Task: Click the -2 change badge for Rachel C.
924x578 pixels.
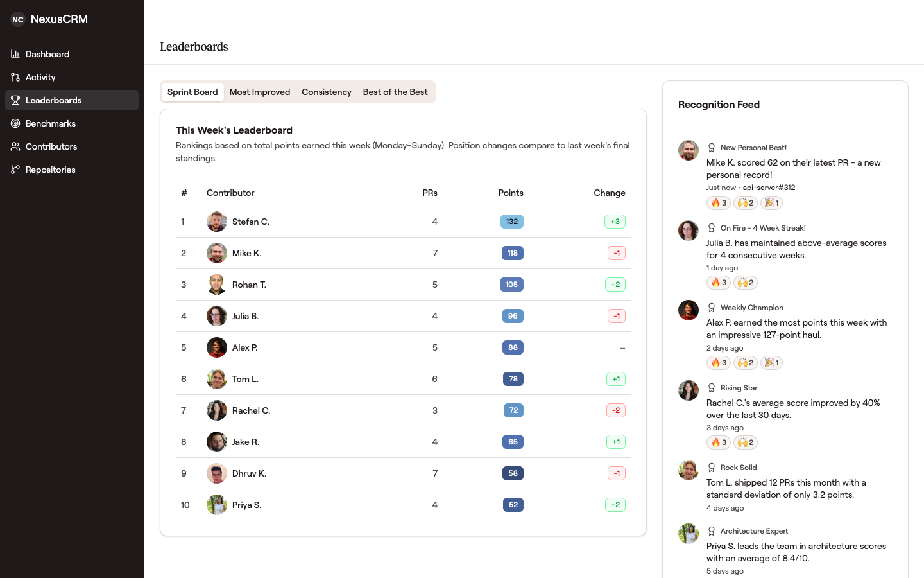Action: pyautogui.click(x=616, y=410)
